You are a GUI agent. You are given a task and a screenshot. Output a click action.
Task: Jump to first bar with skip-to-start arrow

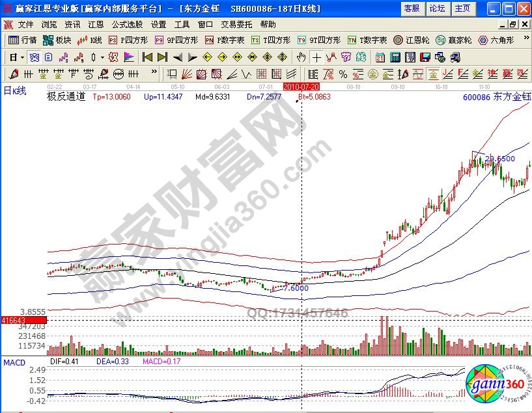pyautogui.click(x=148, y=57)
